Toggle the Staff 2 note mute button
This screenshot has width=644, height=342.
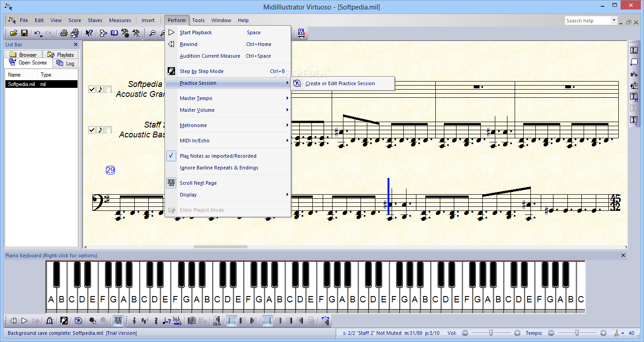pos(100,130)
